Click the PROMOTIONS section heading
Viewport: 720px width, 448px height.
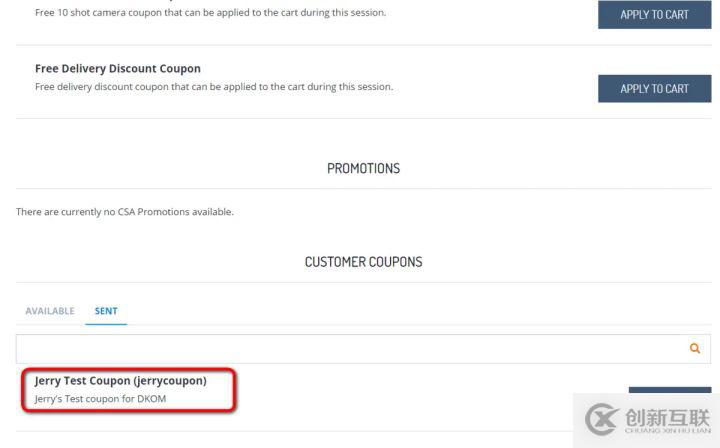pyautogui.click(x=363, y=168)
